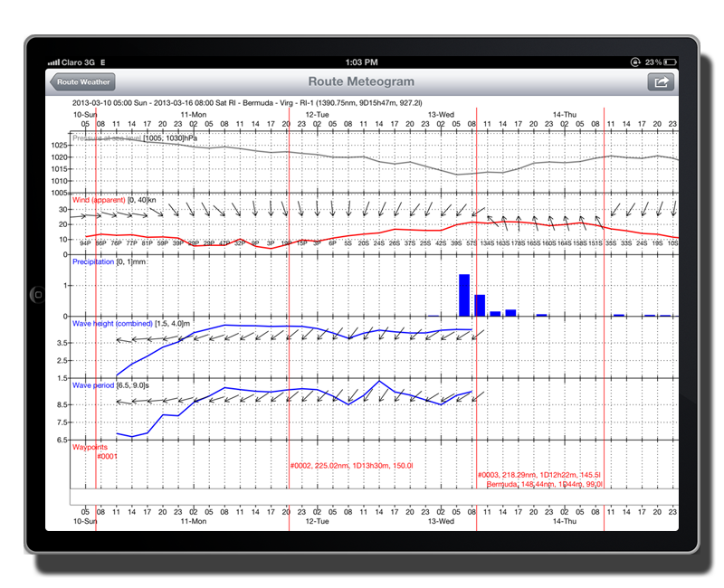724x588 pixels.
Task: Tap the Route Meteogram title
Action: tap(361, 82)
